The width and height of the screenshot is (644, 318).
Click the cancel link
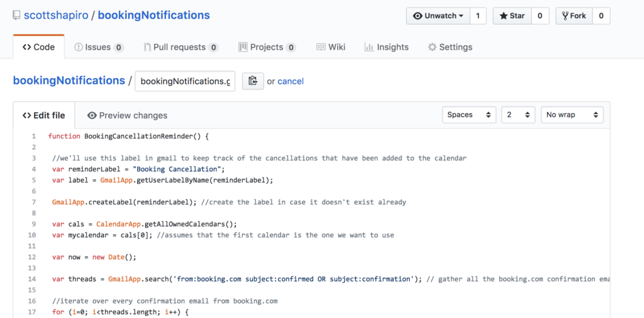(291, 81)
